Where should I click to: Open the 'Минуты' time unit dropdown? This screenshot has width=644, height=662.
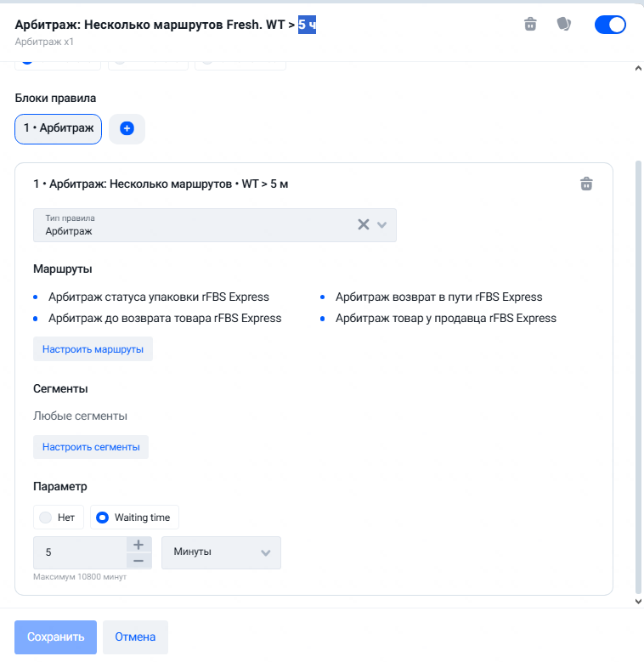(x=221, y=552)
